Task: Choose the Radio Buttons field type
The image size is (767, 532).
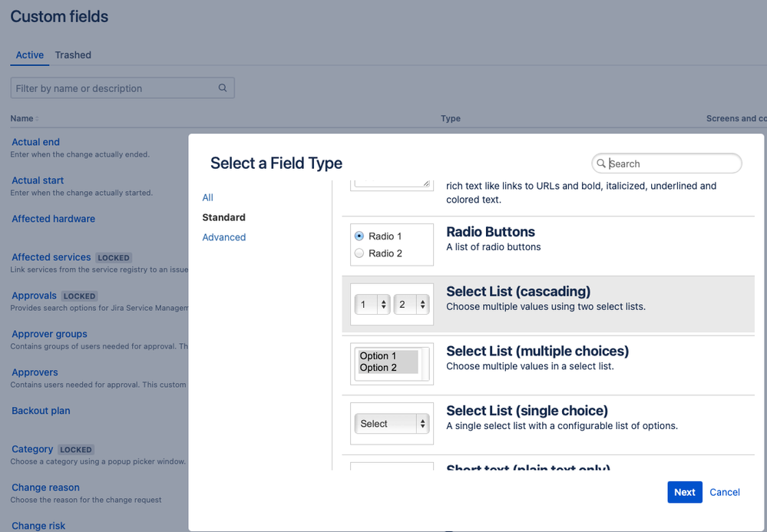Action: pos(548,246)
